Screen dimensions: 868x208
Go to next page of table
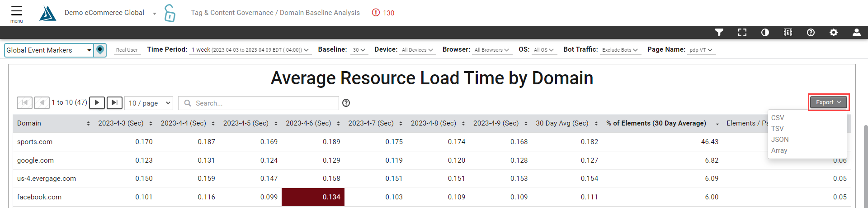[97, 103]
